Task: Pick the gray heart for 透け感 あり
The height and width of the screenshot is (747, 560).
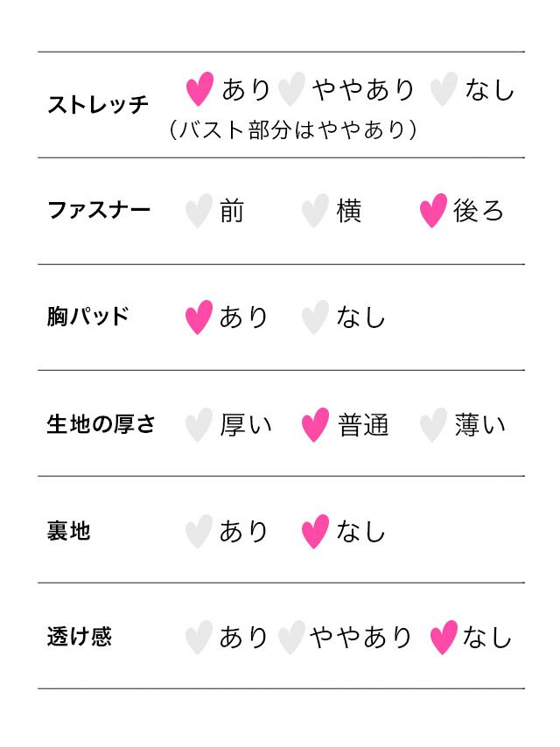Action: pyautogui.click(x=199, y=638)
